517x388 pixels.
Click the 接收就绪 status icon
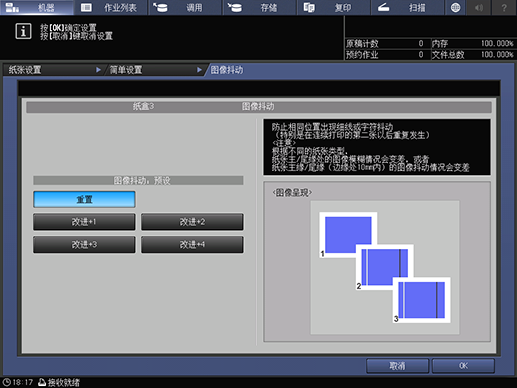[x=42, y=382]
